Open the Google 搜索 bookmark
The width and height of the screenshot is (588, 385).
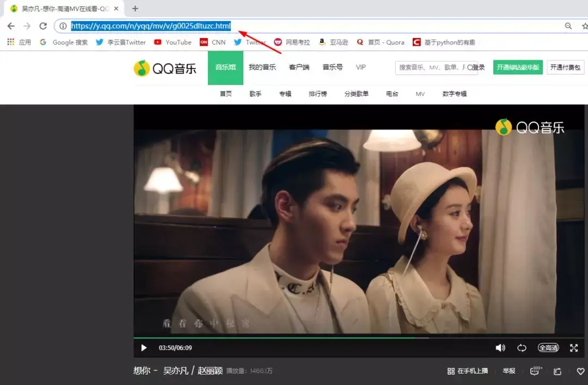coord(64,42)
